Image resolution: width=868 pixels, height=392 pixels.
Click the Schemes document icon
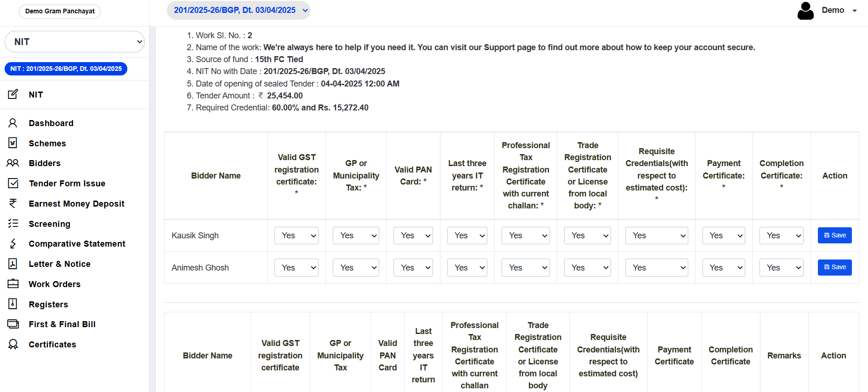[x=13, y=143]
